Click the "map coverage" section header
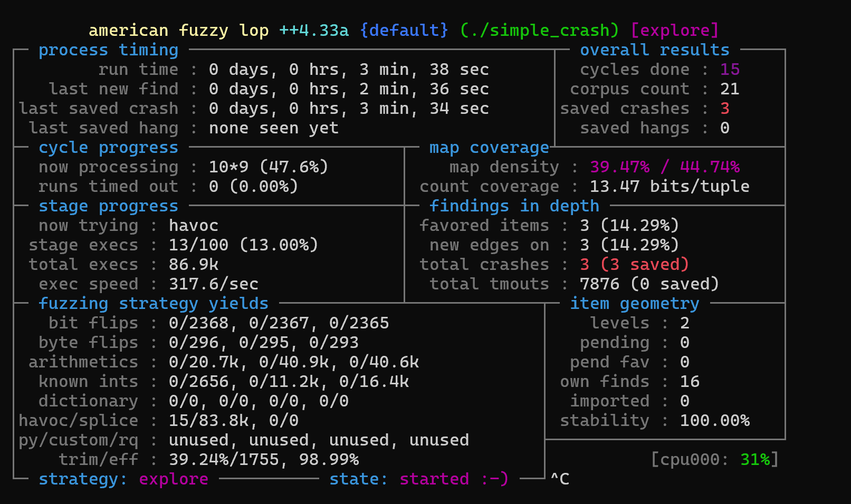Image resolution: width=851 pixels, height=504 pixels. tap(489, 148)
